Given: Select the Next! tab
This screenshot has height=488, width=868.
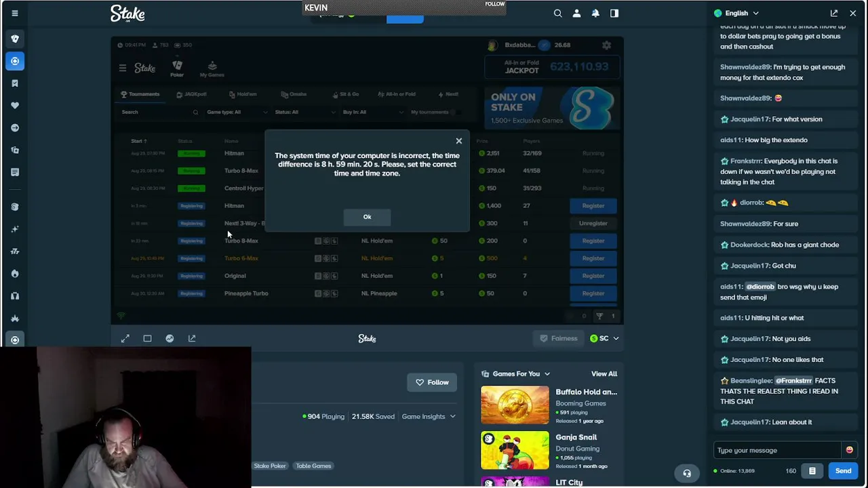Looking at the screenshot, I should (x=448, y=94).
